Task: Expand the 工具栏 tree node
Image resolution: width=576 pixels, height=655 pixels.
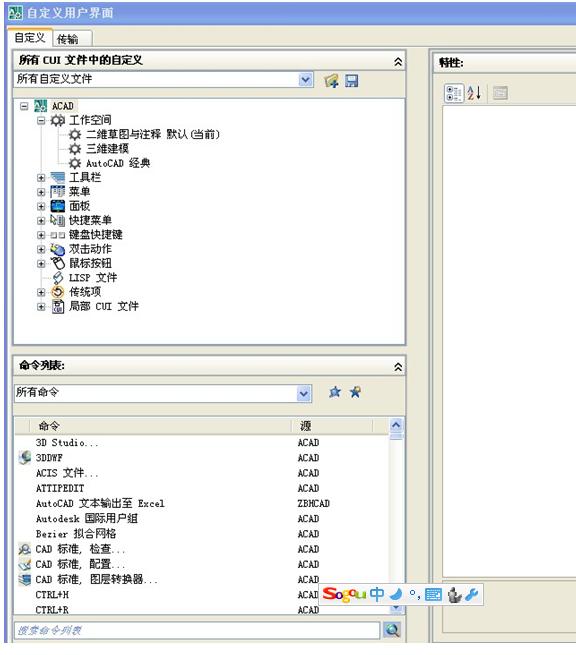Action: [41, 178]
